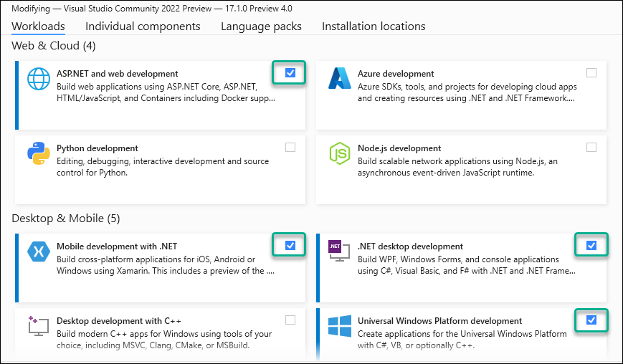Viewport: 623px width, 364px height.
Task: Open the Language packs tab
Action: click(x=261, y=27)
